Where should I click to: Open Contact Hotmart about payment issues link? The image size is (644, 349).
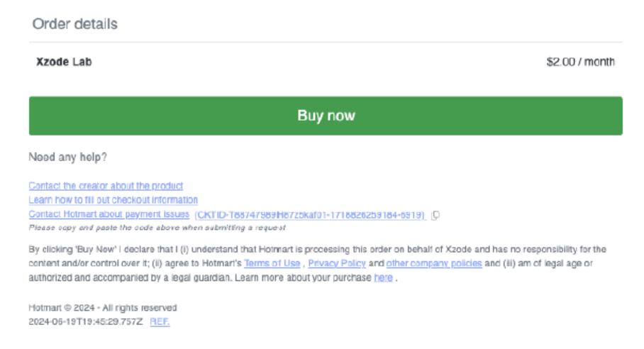click(x=109, y=214)
